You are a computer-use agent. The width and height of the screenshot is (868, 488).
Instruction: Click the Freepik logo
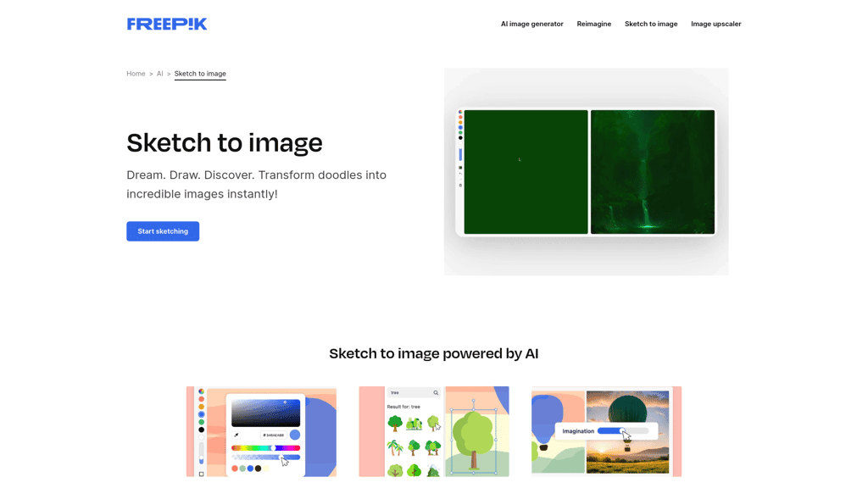(167, 23)
